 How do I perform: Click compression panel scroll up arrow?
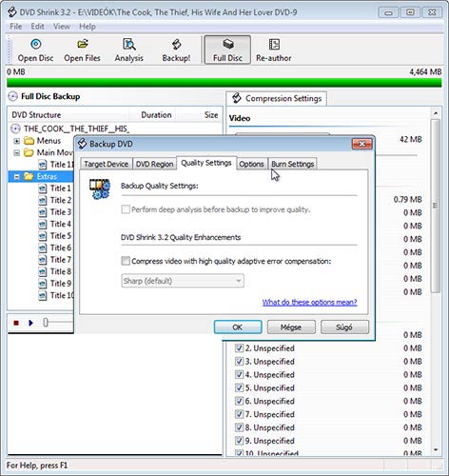(x=436, y=113)
